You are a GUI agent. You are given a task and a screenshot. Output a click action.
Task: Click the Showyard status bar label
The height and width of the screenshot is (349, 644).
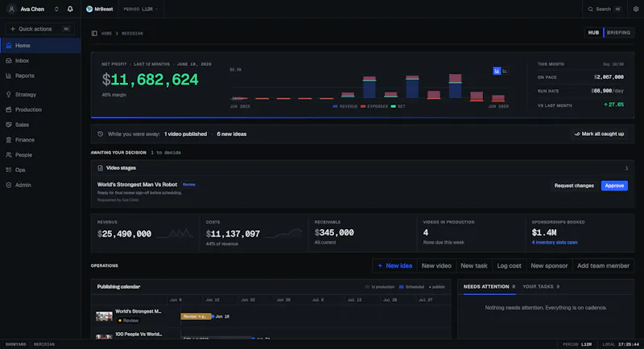pyautogui.click(x=15, y=344)
